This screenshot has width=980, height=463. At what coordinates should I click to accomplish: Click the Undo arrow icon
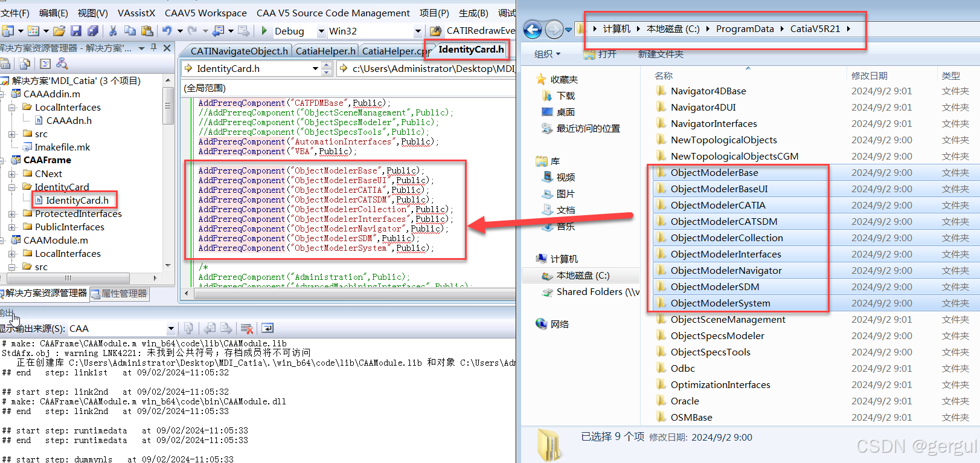pyautogui.click(x=167, y=31)
